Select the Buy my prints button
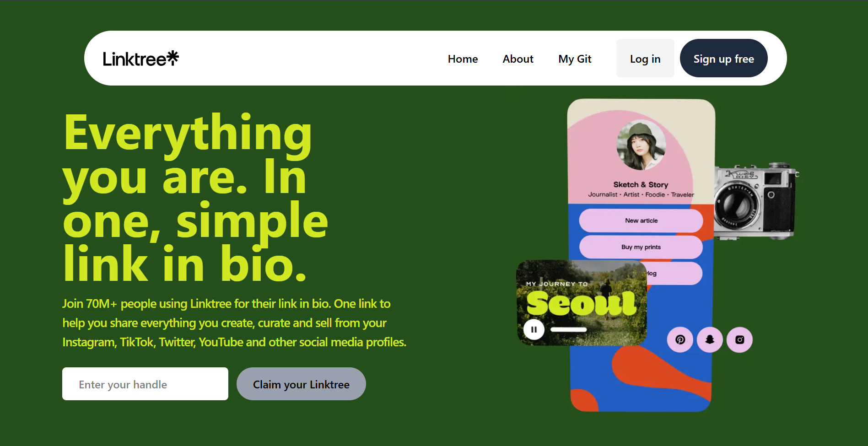 click(x=641, y=247)
